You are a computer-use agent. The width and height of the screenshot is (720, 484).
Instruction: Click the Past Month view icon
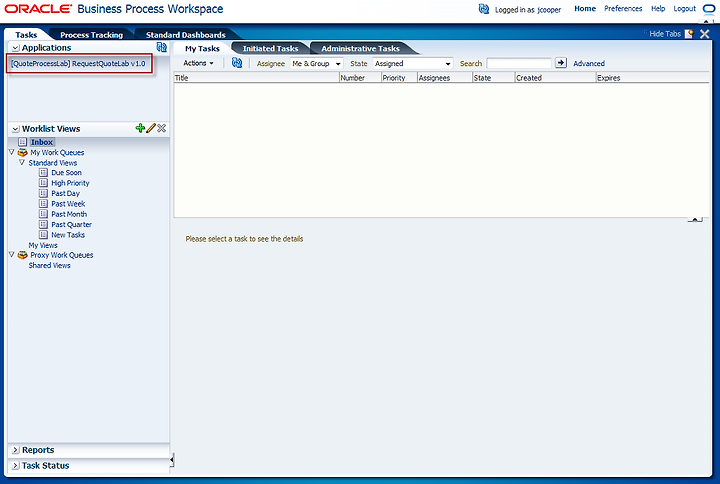pyautogui.click(x=43, y=214)
